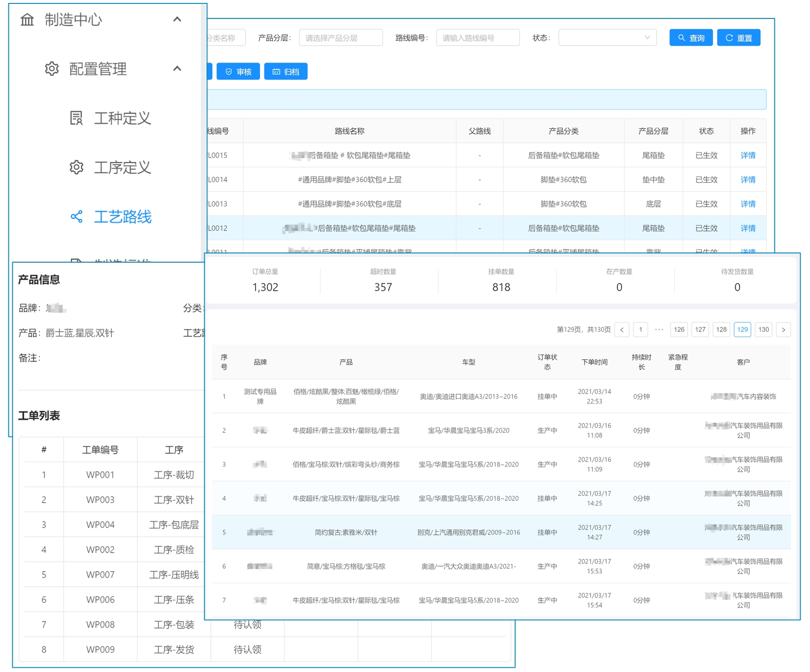Viewport: 810px width, 672px height.
Task: Go to page 130
Action: pyautogui.click(x=763, y=330)
